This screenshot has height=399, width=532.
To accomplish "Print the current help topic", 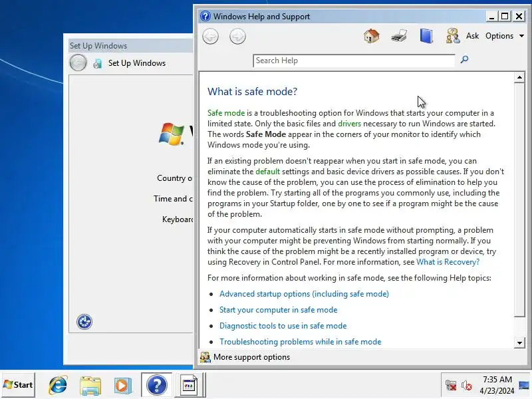I will (x=398, y=36).
